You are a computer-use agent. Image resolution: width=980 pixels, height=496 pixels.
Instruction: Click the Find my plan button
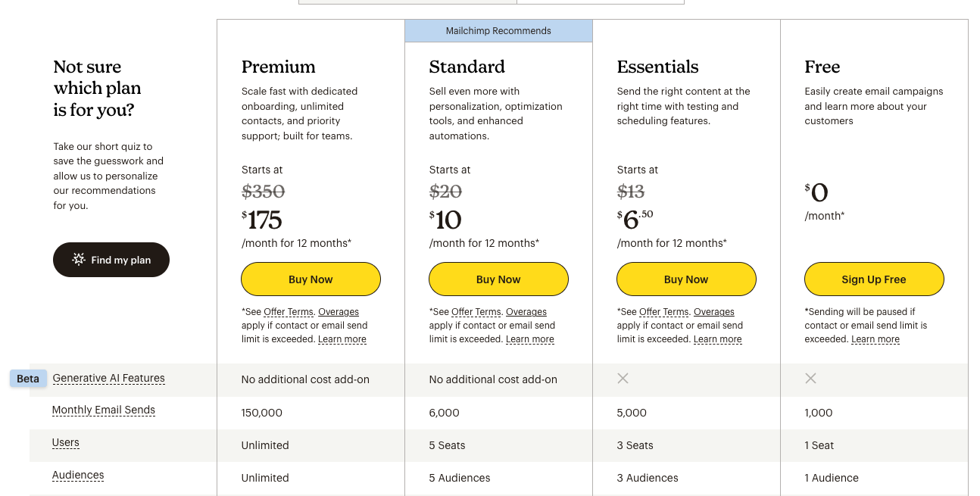click(111, 260)
